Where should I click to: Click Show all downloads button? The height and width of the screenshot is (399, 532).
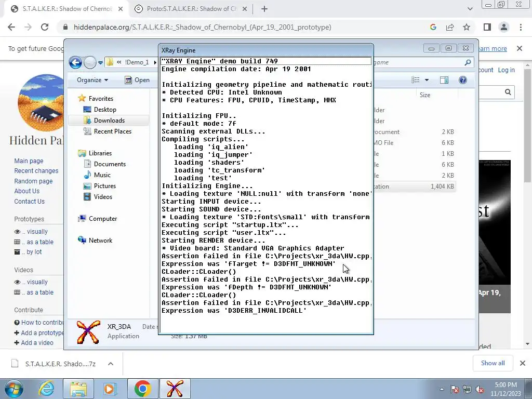pyautogui.click(x=493, y=363)
